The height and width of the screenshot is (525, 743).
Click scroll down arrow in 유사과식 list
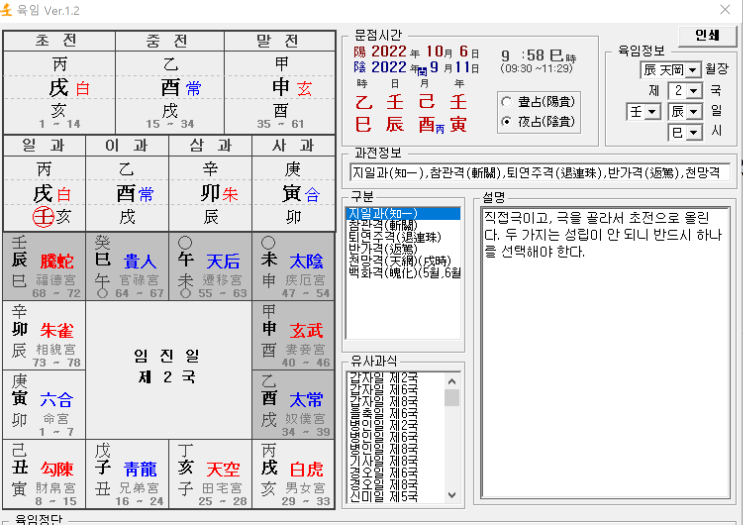[x=452, y=495]
